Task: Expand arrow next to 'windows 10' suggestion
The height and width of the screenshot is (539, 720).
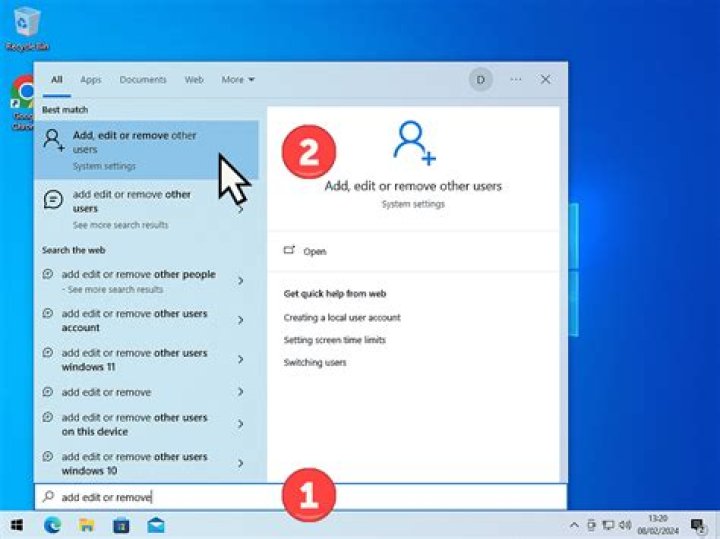Action: pyautogui.click(x=241, y=463)
